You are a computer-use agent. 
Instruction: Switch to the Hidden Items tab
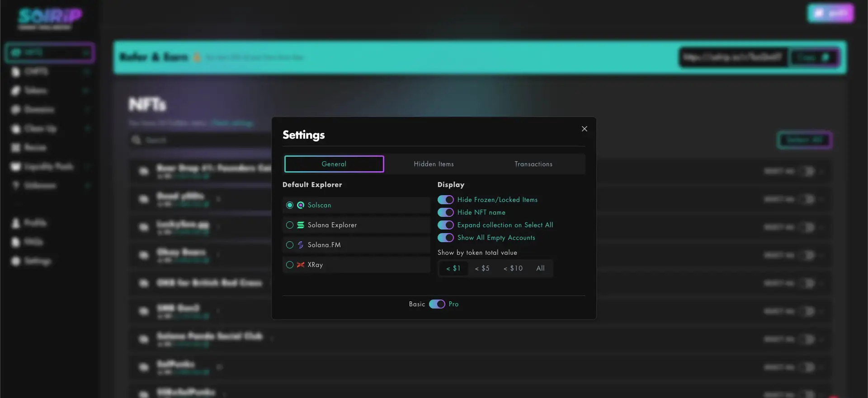pos(434,164)
